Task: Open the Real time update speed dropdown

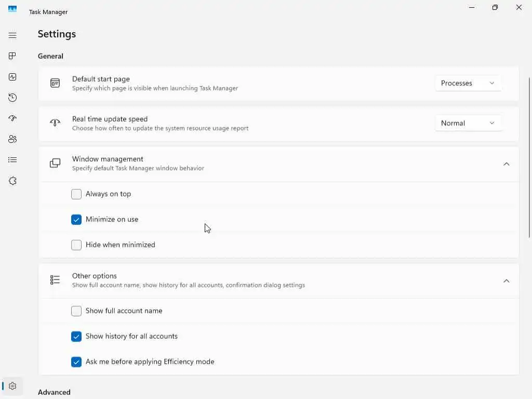Action: (x=468, y=123)
